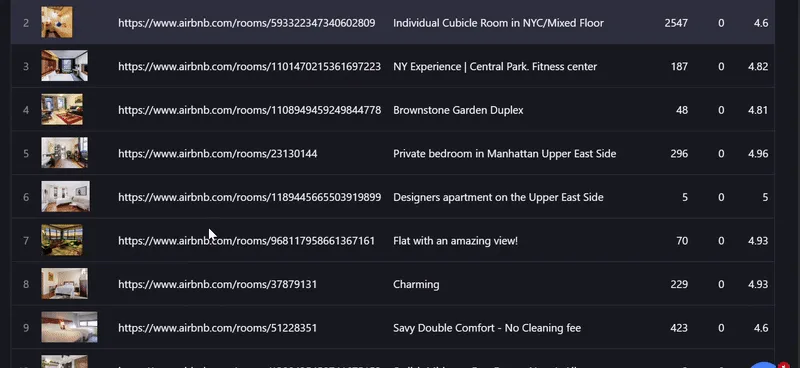The width and height of the screenshot is (800, 368).
Task: Select the Brownstone Garden Duplex title cell
Action: [x=458, y=110]
